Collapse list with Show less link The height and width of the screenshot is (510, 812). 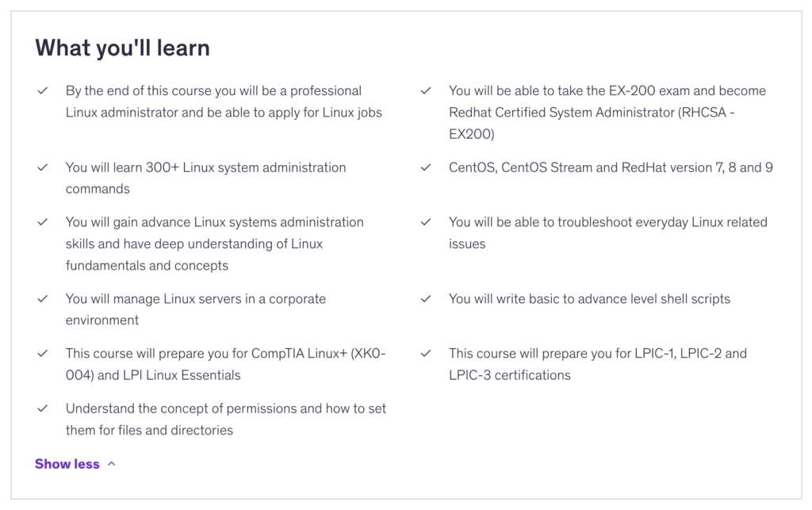[x=67, y=464]
